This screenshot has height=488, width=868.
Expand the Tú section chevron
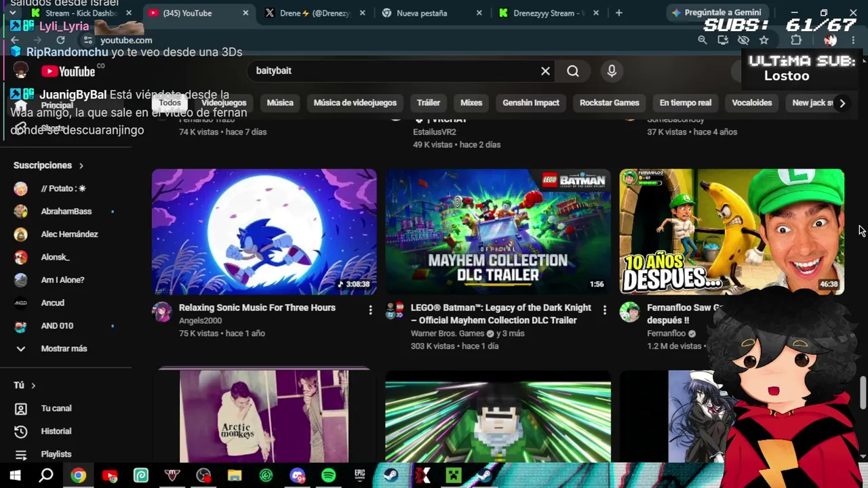[x=33, y=385]
